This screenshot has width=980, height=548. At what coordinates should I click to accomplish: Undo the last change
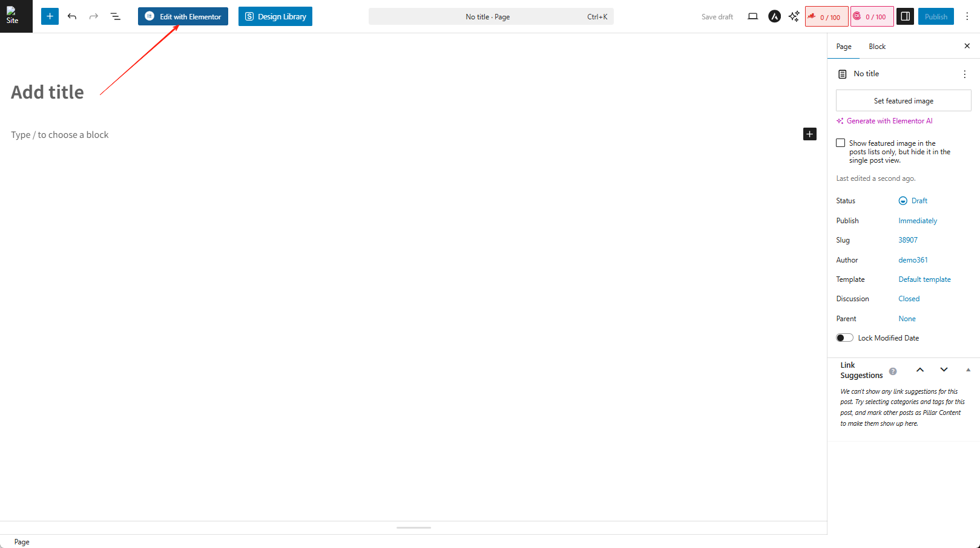coord(72,16)
